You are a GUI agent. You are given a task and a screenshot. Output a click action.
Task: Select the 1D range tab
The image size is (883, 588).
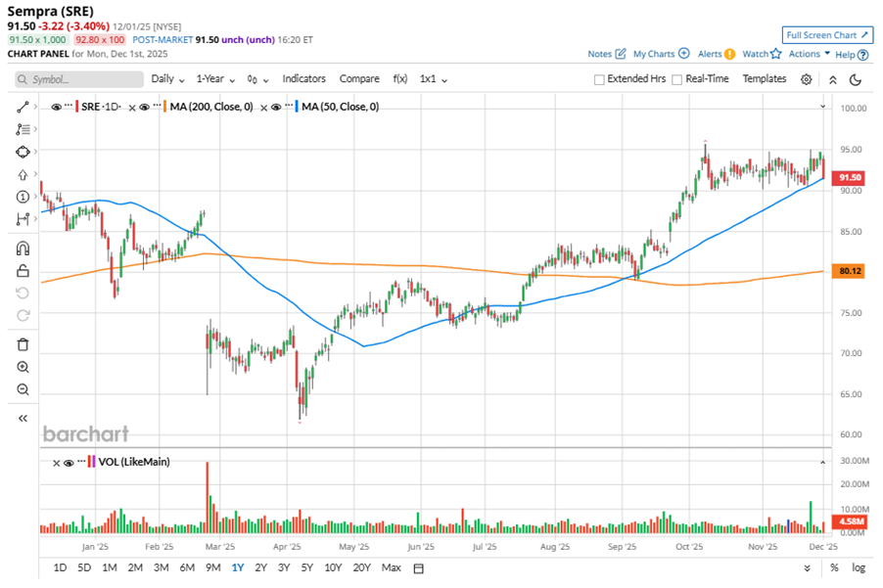point(60,567)
